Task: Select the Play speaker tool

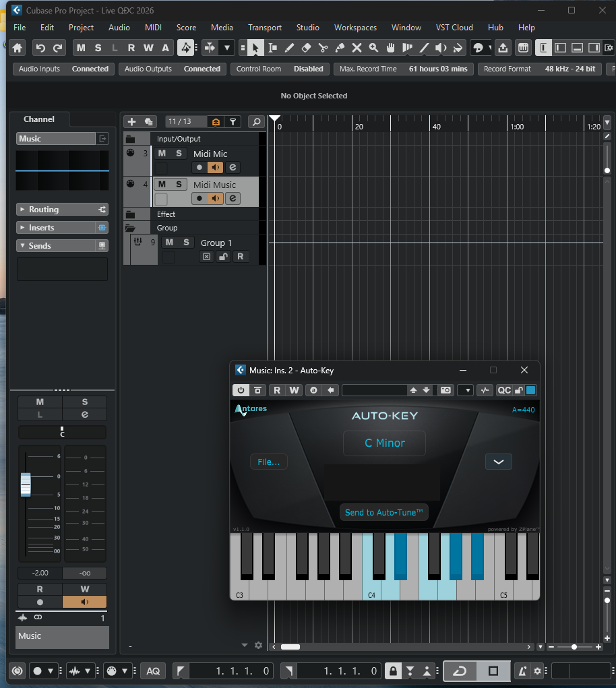Action: [x=441, y=48]
